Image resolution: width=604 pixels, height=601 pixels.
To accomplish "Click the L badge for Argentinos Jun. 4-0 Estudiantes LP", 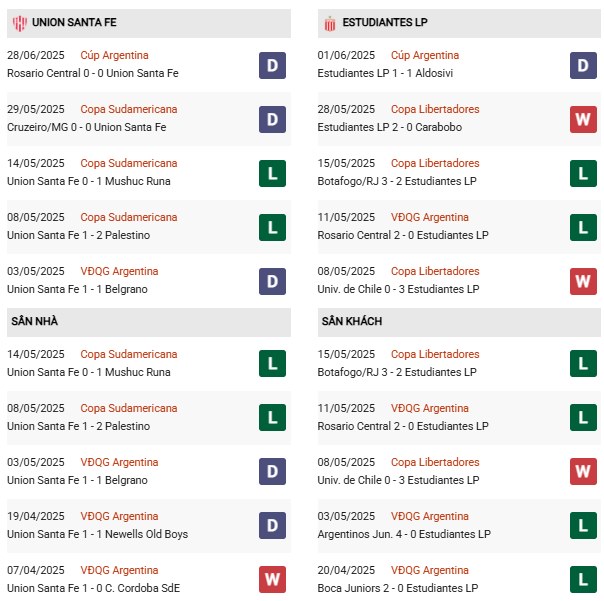I will (583, 527).
